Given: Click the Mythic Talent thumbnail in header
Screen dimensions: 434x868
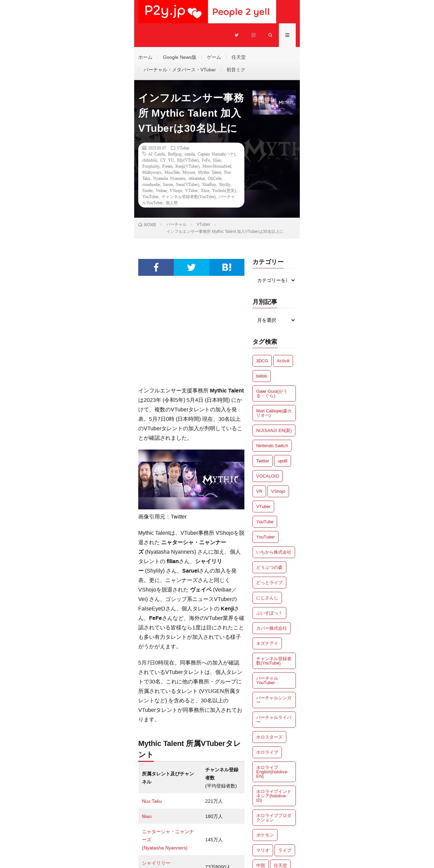Looking at the screenshot, I should point(274,102).
